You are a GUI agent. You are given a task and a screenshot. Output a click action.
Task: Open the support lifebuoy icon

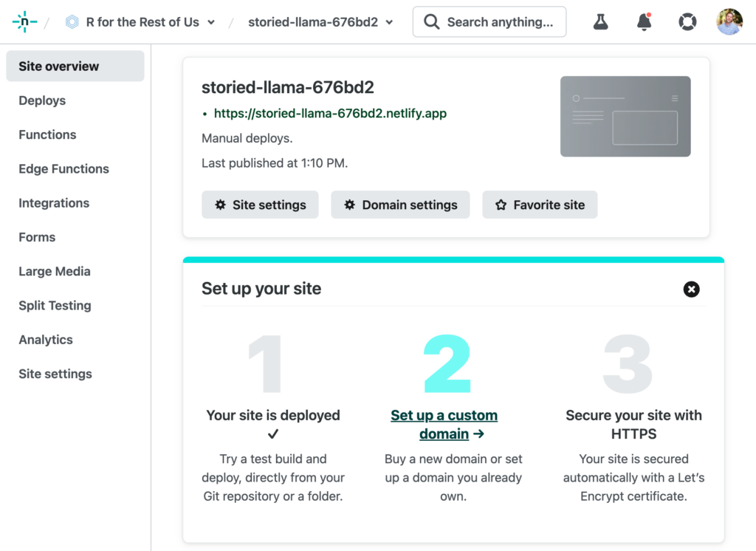[x=687, y=21]
